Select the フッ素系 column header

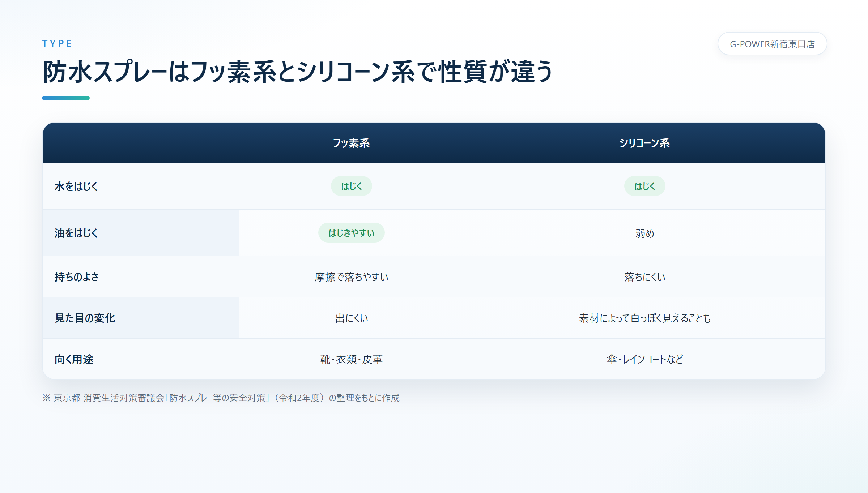pos(351,143)
